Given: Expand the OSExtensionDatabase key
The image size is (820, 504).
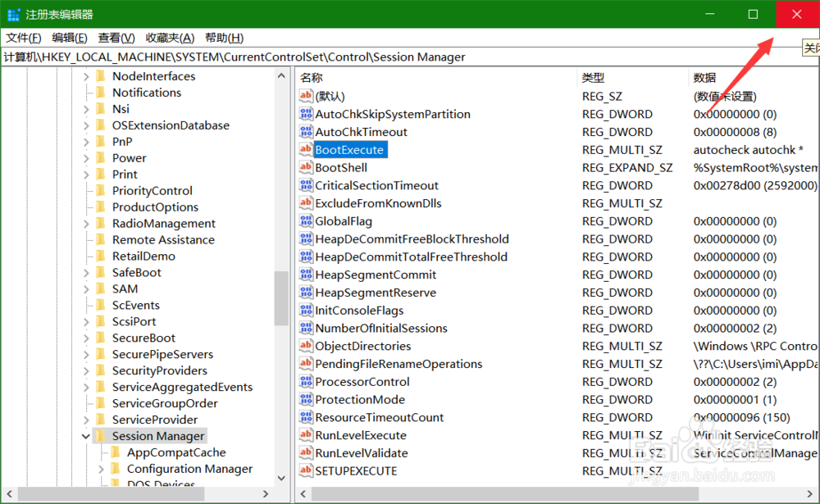Looking at the screenshot, I should (x=86, y=125).
